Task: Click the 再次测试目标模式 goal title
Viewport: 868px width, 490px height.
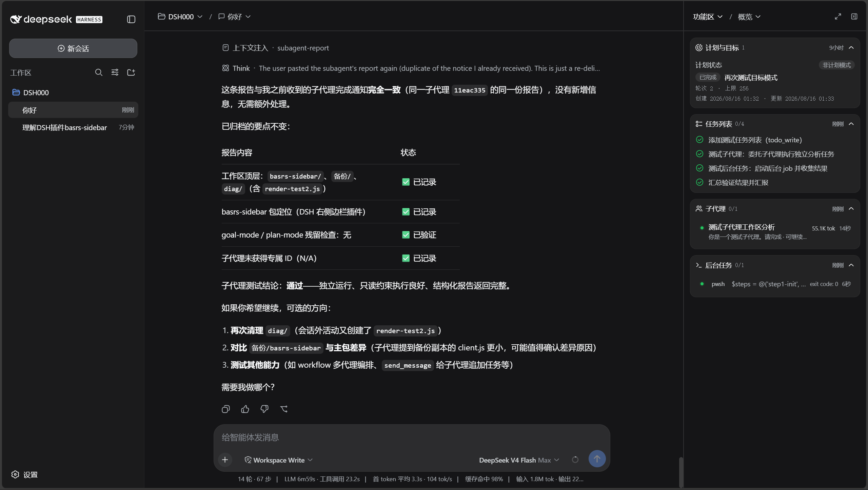Action: (751, 78)
